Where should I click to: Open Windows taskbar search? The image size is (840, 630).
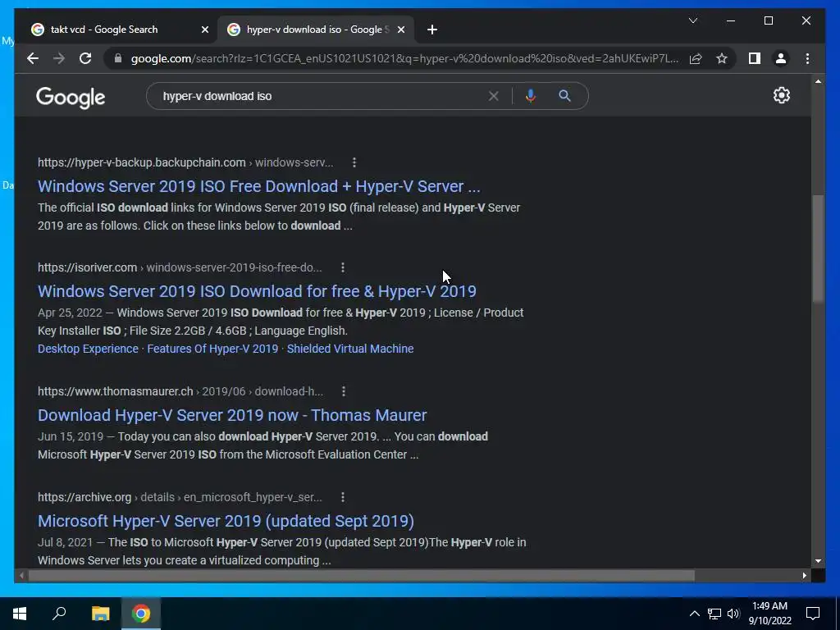59,614
